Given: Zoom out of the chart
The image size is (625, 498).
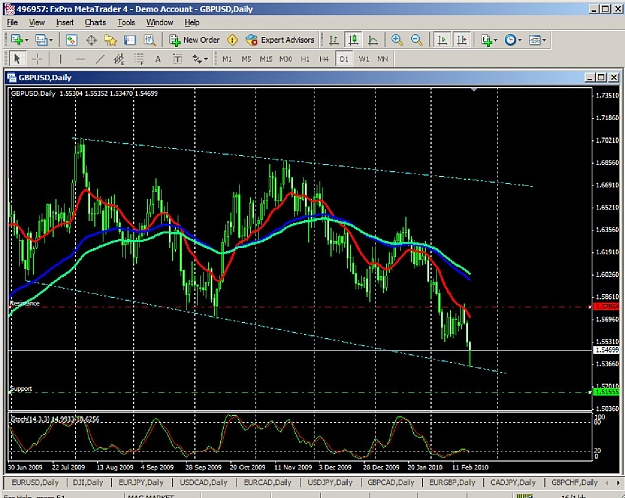Looking at the screenshot, I should 416,40.
